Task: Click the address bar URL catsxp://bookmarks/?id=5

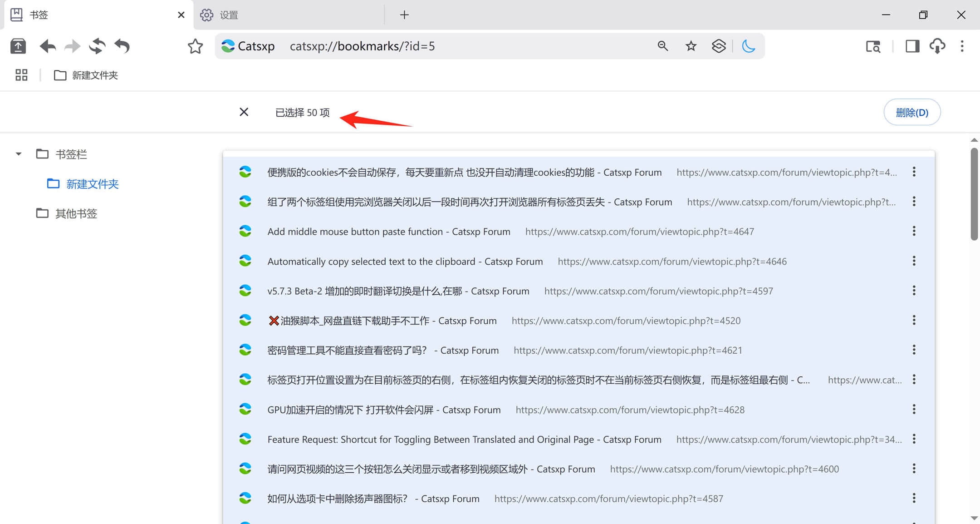Action: tap(362, 46)
